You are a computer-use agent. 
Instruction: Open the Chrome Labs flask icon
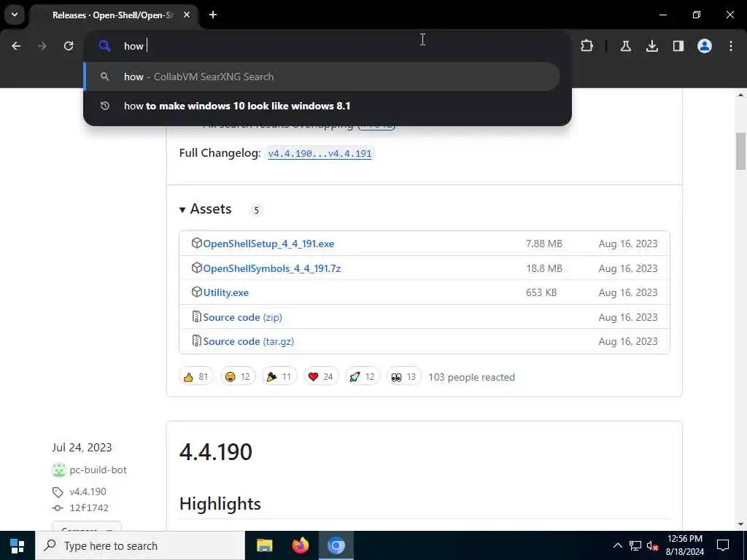click(x=625, y=46)
